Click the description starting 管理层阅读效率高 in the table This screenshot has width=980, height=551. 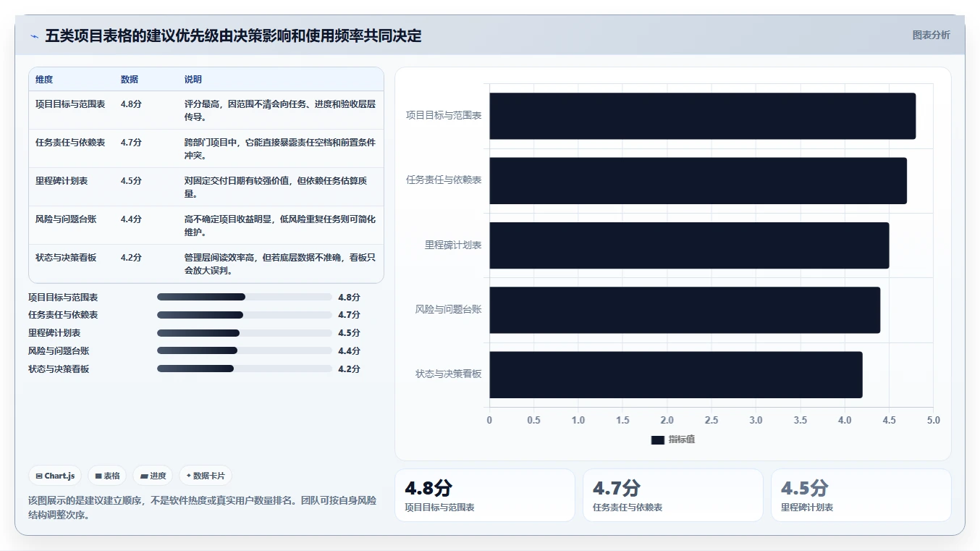click(x=280, y=264)
